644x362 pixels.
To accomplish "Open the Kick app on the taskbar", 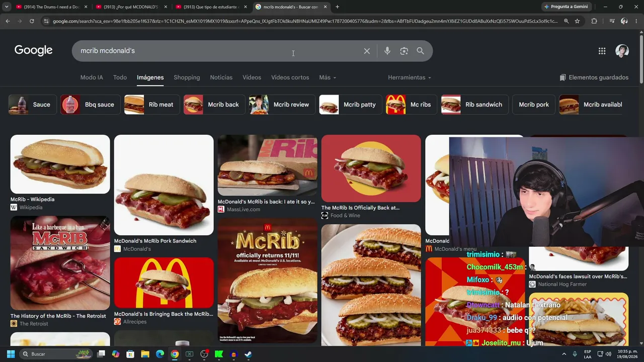I will pyautogui.click(x=219, y=354).
